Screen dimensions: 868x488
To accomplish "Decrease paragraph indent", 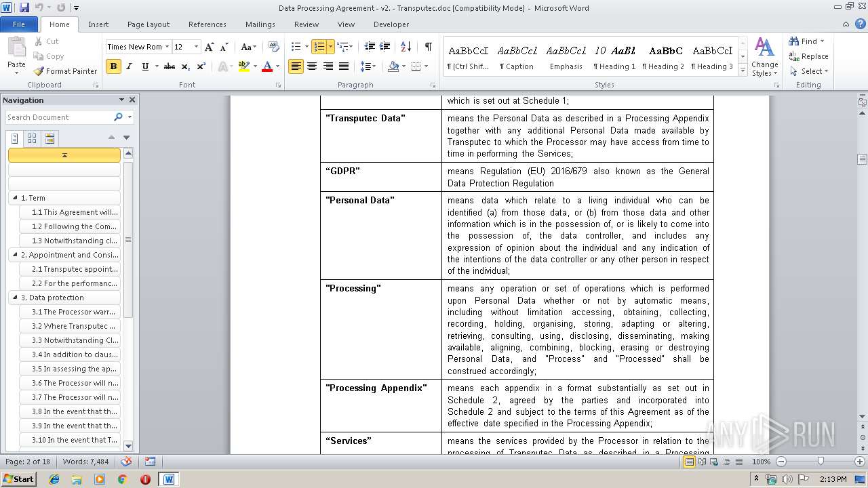I will tap(370, 47).
